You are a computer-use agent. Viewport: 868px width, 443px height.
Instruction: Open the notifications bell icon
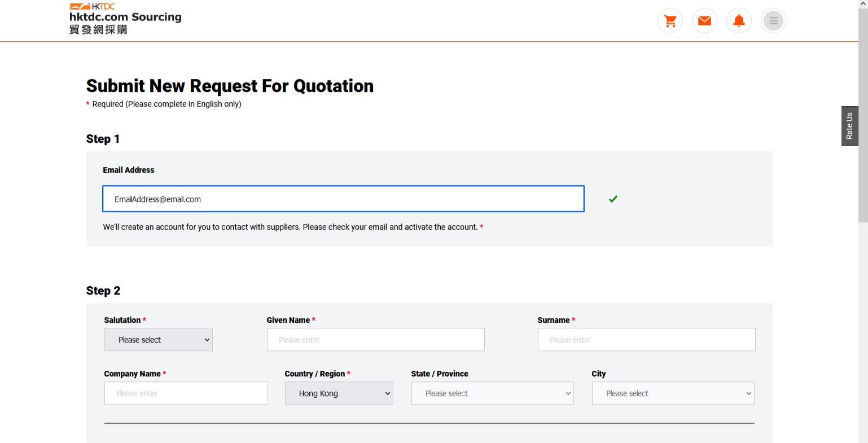pyautogui.click(x=739, y=21)
